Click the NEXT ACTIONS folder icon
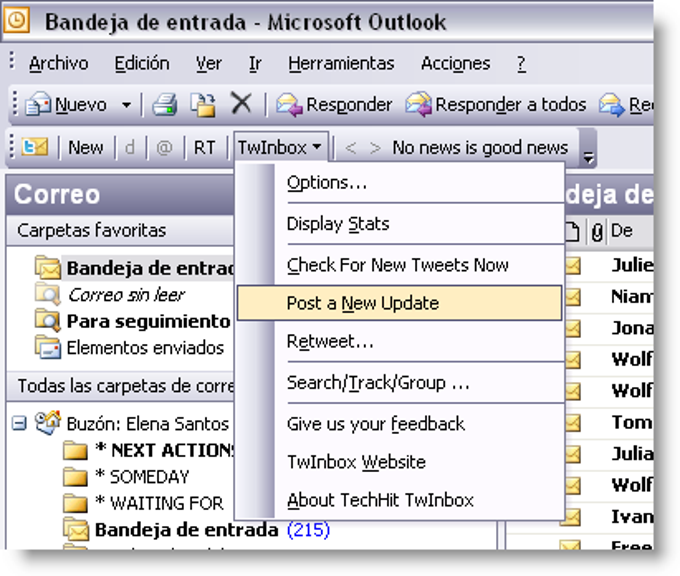Screen dimensions: 680x576 tap(75, 450)
